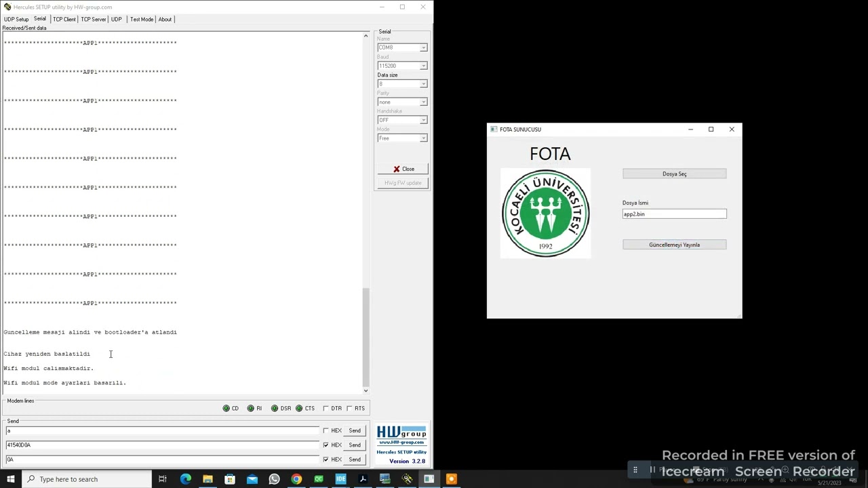Open Microsoft Store from the taskbar
868x488 pixels.
230,479
